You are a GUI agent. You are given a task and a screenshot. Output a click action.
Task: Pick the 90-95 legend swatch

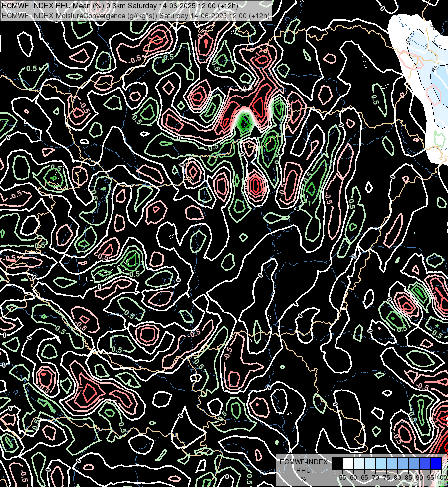[425, 463]
